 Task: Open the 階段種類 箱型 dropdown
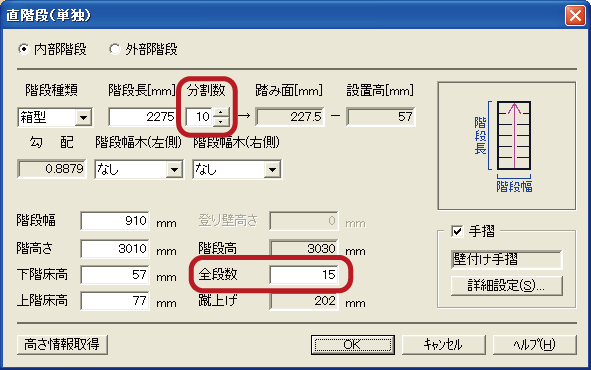tap(83, 118)
